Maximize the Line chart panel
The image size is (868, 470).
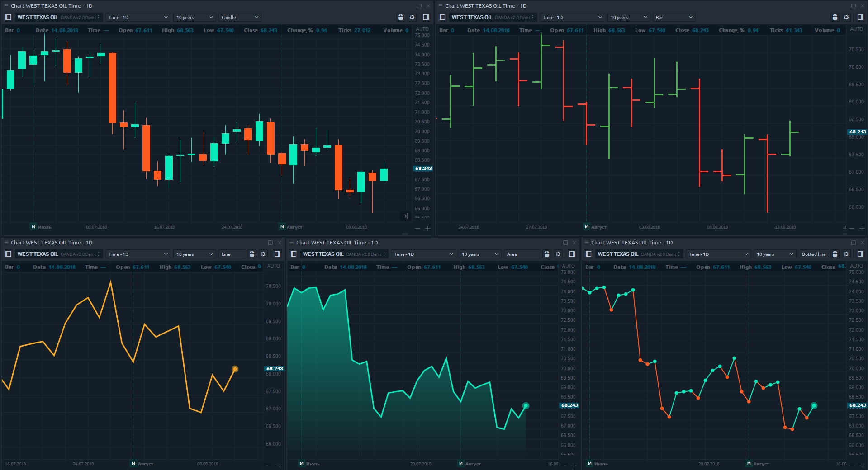tap(270, 243)
